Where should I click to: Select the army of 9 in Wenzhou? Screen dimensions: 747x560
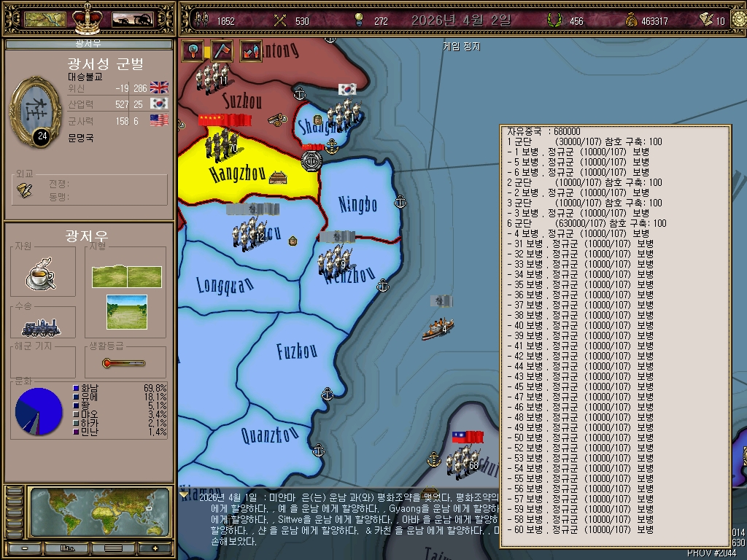point(335,262)
